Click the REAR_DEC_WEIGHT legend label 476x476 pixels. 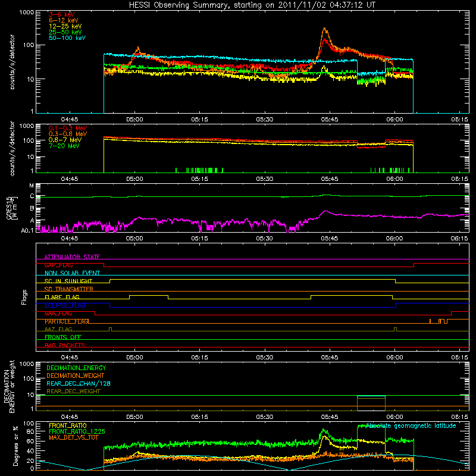(x=73, y=392)
